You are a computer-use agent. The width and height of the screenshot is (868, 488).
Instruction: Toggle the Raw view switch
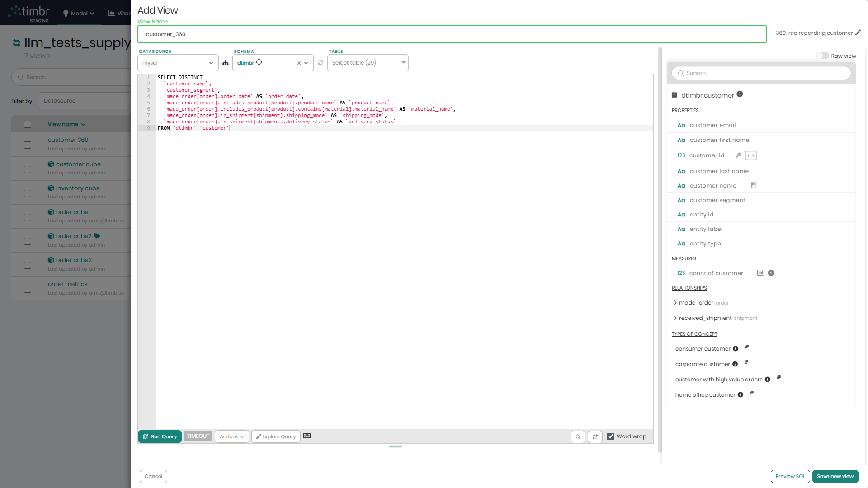822,56
